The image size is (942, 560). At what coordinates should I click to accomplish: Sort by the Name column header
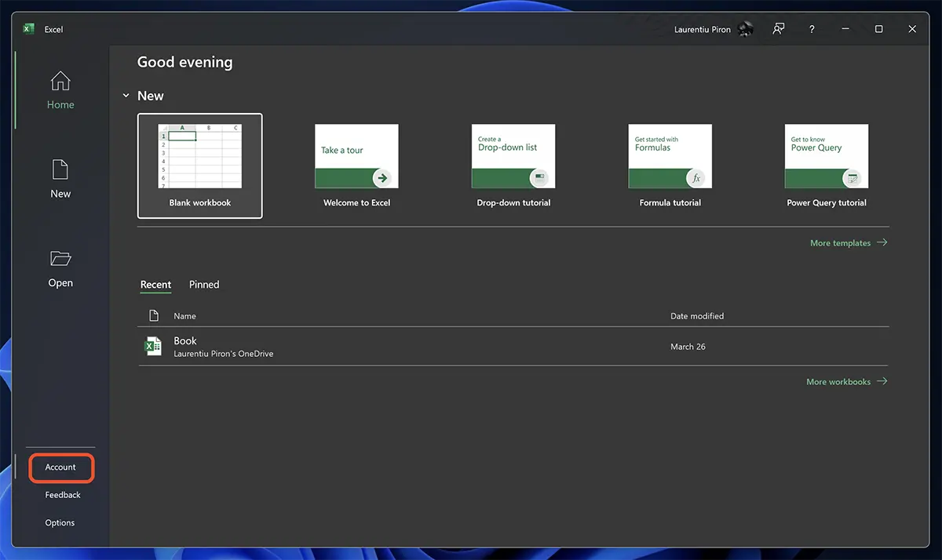[x=184, y=316]
